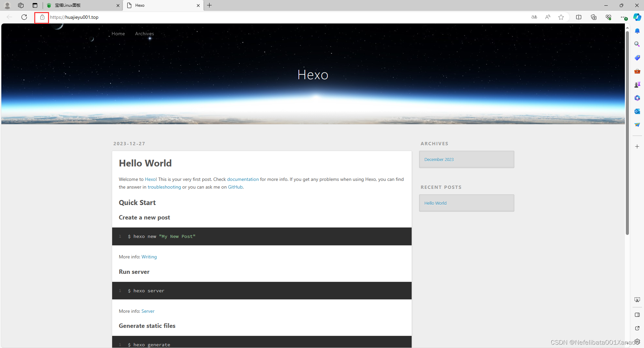Open the Copilot sidebar icon

pos(637,17)
